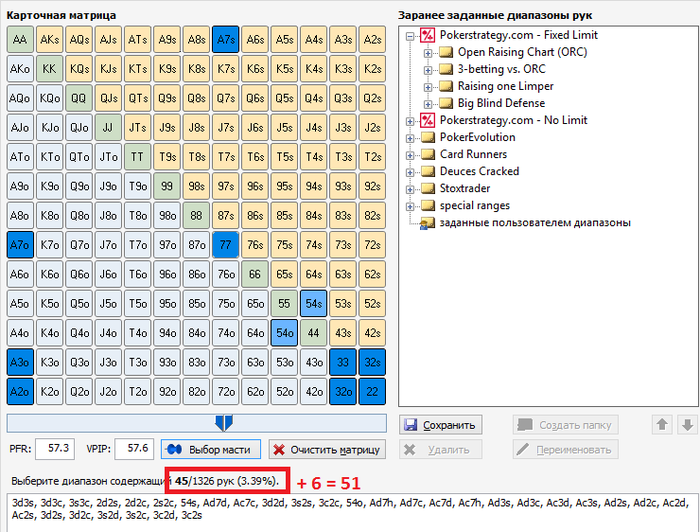The height and width of the screenshot is (532, 700).
Task: Select 3-betting vs. ORC tree item
Action: [501, 69]
